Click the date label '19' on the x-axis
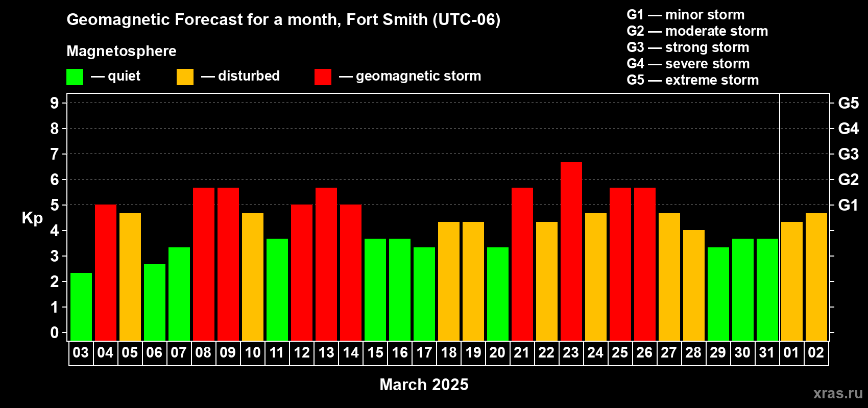 (x=473, y=353)
